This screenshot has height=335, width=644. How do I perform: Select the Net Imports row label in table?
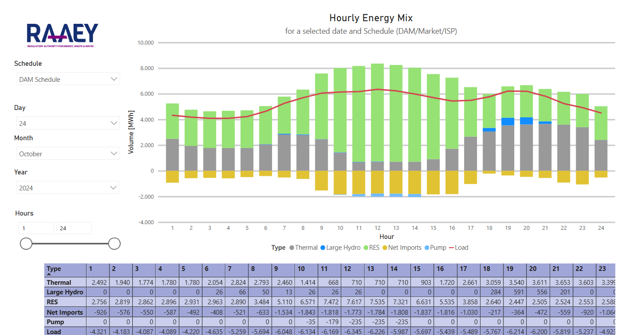(65, 312)
